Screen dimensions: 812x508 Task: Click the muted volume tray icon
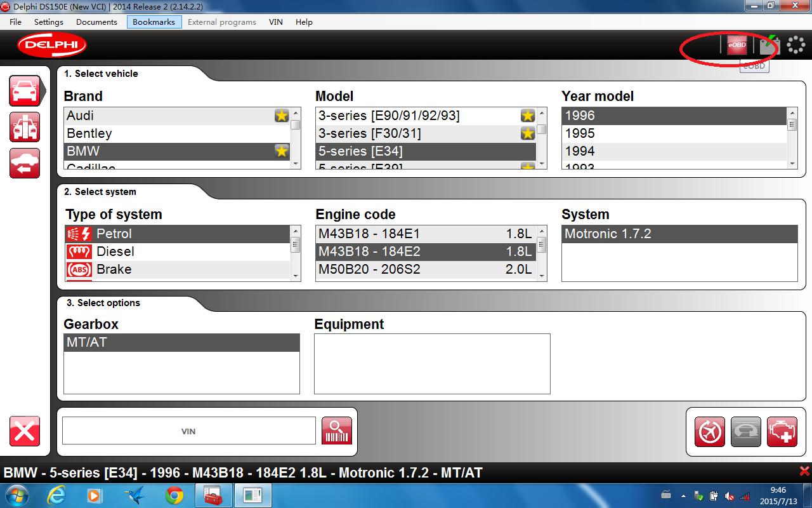click(730, 496)
